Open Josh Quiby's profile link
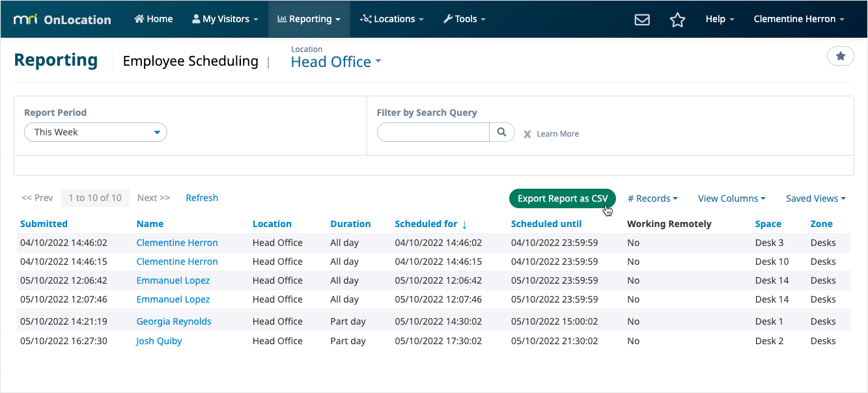This screenshot has height=393, width=868. coord(158,340)
